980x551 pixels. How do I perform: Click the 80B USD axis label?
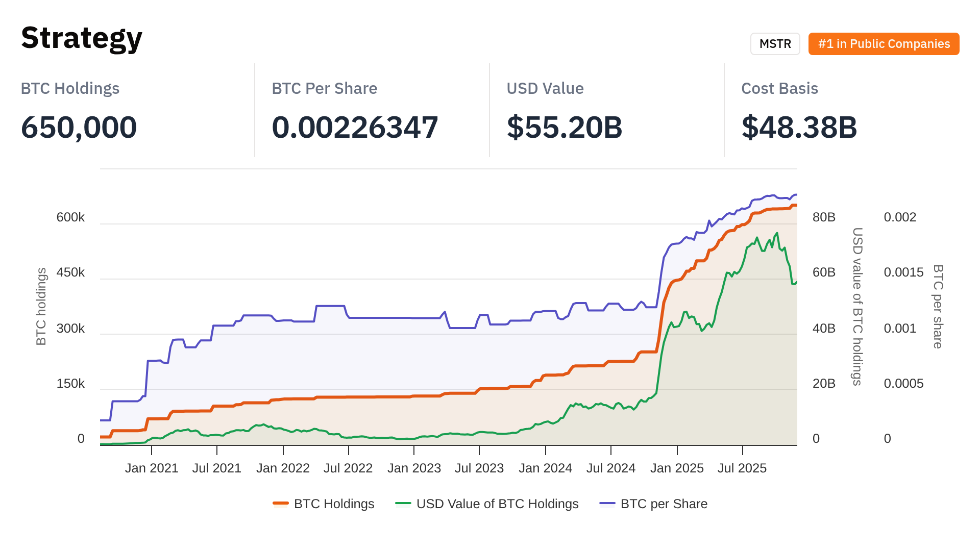pyautogui.click(x=824, y=217)
